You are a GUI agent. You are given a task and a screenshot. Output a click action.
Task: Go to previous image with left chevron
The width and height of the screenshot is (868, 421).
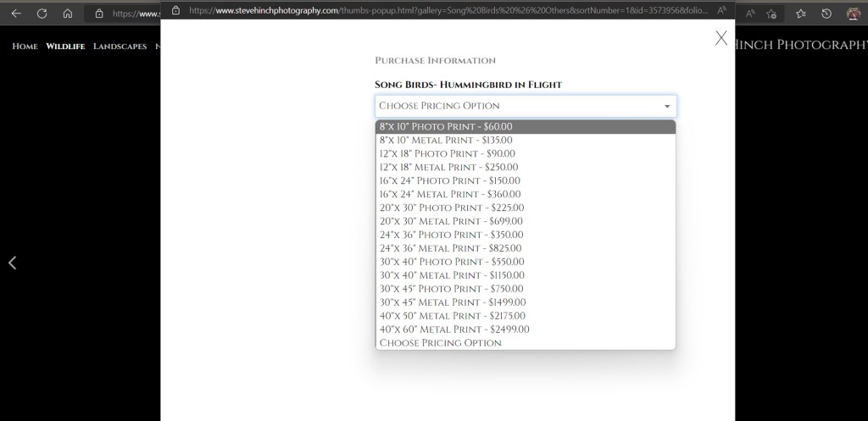pyautogui.click(x=13, y=263)
